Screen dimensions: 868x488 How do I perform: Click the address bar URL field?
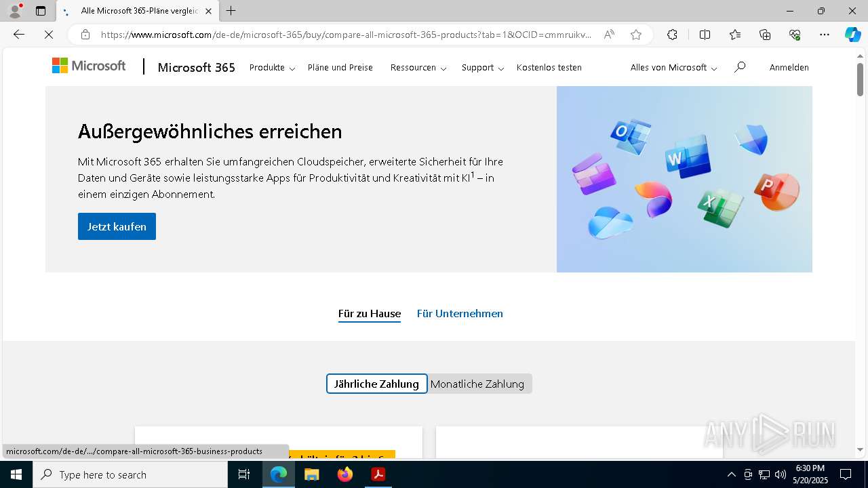pyautogui.click(x=346, y=35)
